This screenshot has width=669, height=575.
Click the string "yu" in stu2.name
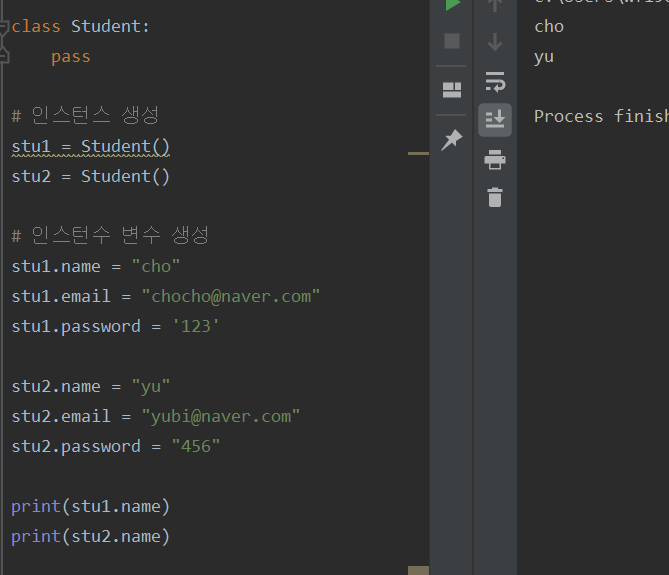tap(151, 386)
